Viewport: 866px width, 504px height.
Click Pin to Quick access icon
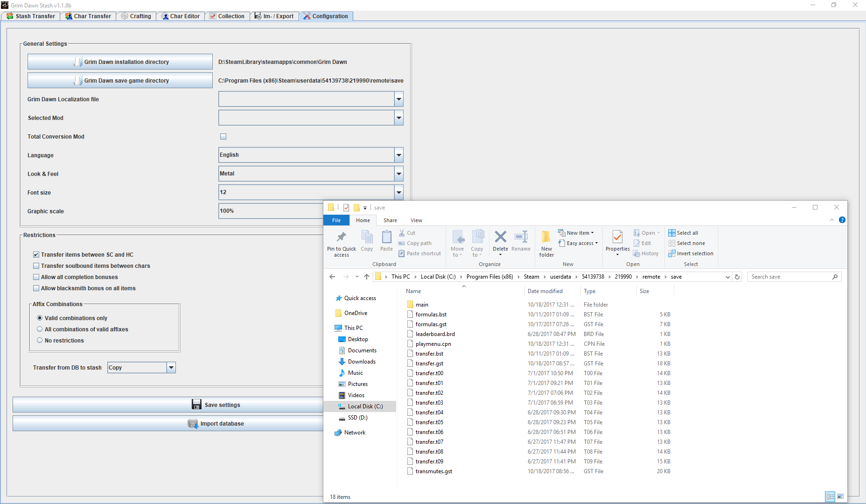(x=342, y=237)
